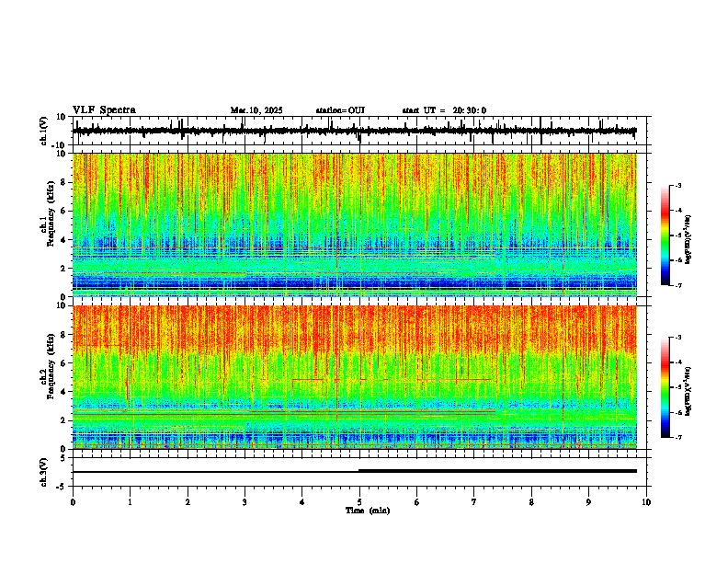Click the -7 label on ch.2 colorbar
Screen dimensions: 728x563
pos(678,437)
